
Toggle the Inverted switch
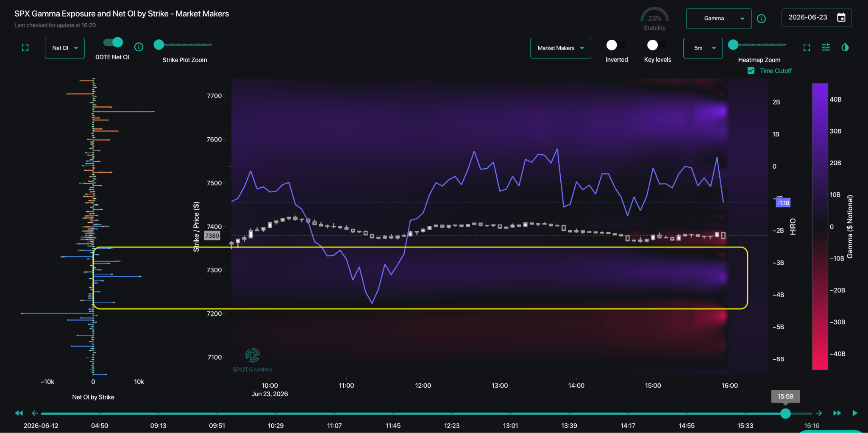[615, 45]
